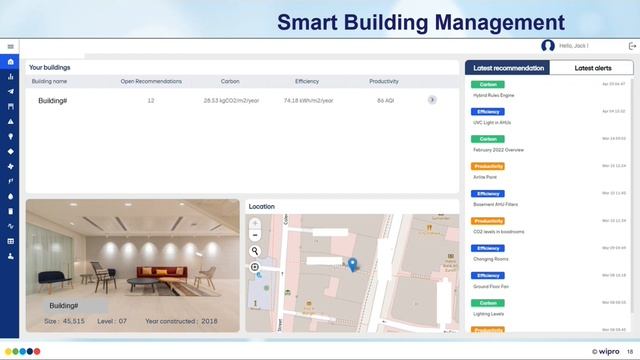Zoom in on the location map

click(255, 223)
